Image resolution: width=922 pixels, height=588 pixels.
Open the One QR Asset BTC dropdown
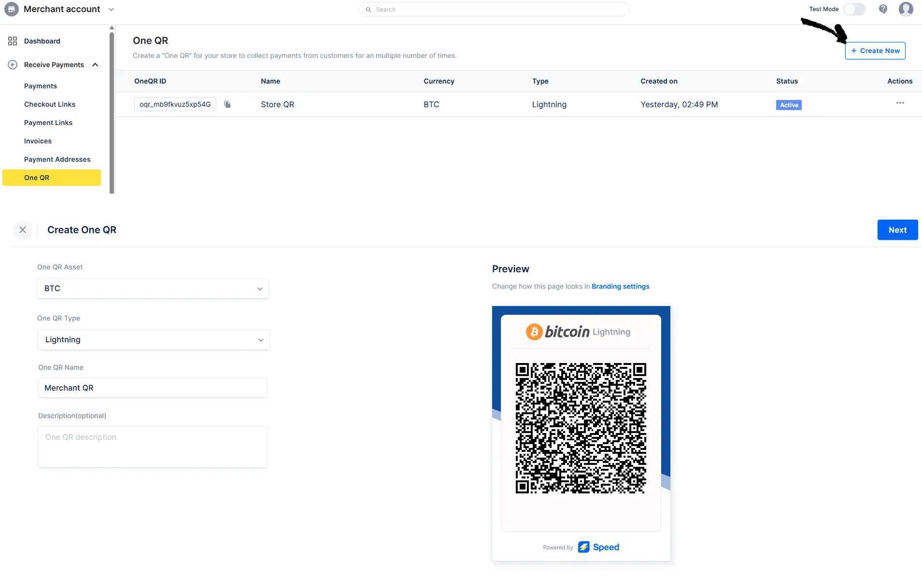[x=153, y=289]
